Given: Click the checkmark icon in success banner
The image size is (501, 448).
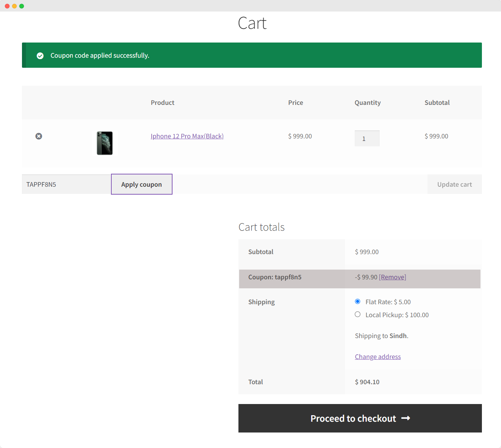Looking at the screenshot, I should point(40,56).
